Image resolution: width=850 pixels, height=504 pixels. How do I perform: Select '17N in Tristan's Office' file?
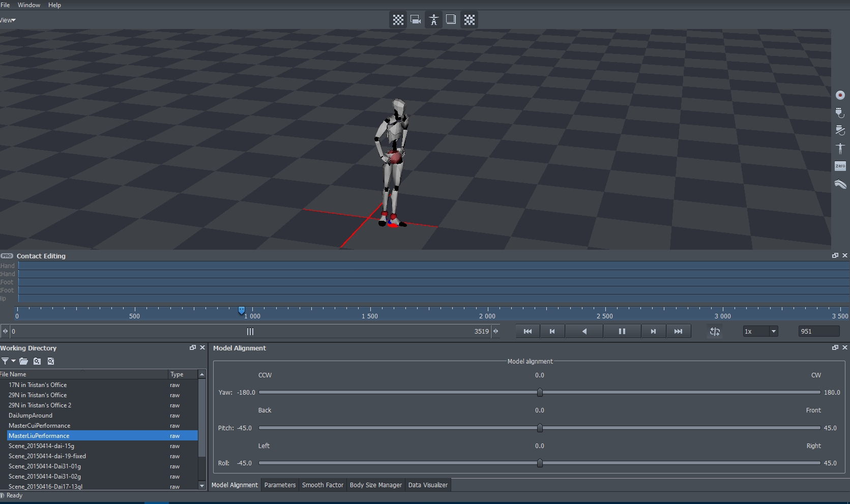click(x=102, y=385)
